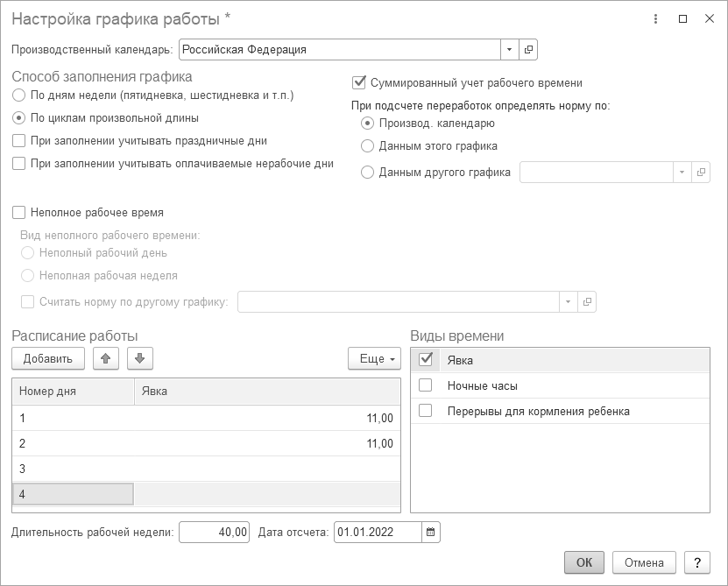Viewport: 728px width, 586px height.
Task: Click the move row down arrow icon
Action: click(x=140, y=358)
